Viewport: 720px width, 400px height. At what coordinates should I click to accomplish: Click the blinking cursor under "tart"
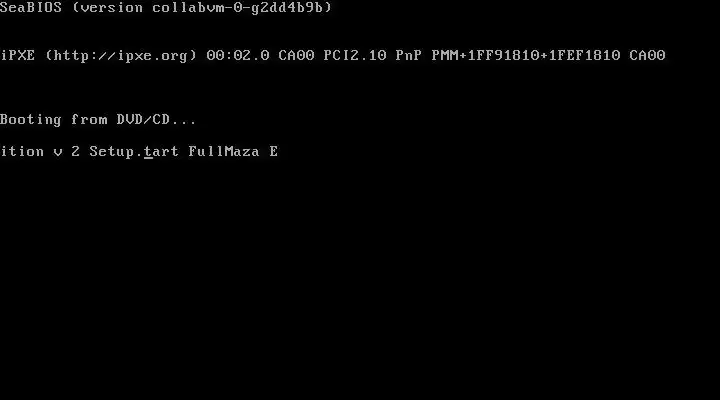tap(148, 158)
